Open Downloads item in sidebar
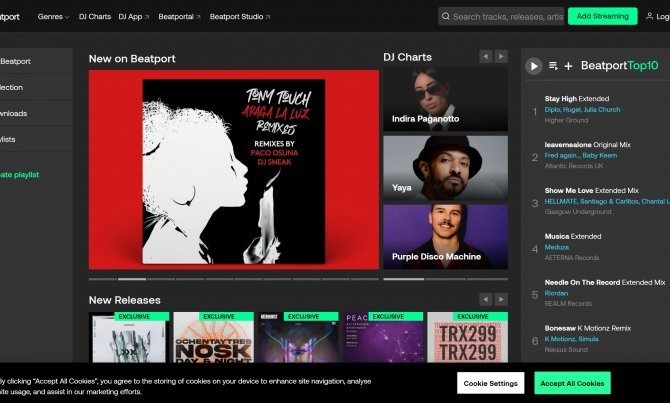 [x=14, y=113]
